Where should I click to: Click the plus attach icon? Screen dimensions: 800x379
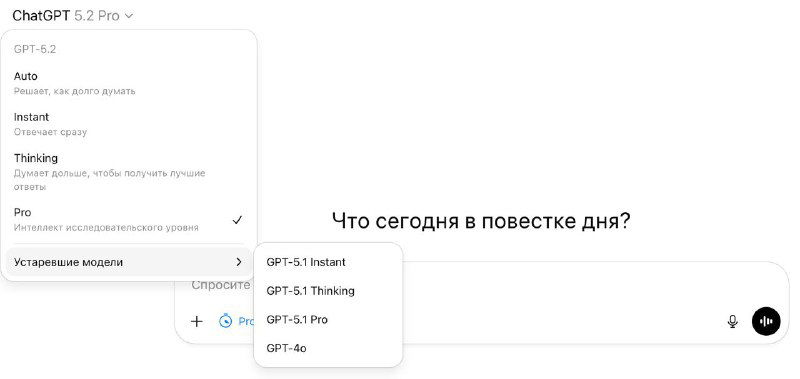(196, 321)
